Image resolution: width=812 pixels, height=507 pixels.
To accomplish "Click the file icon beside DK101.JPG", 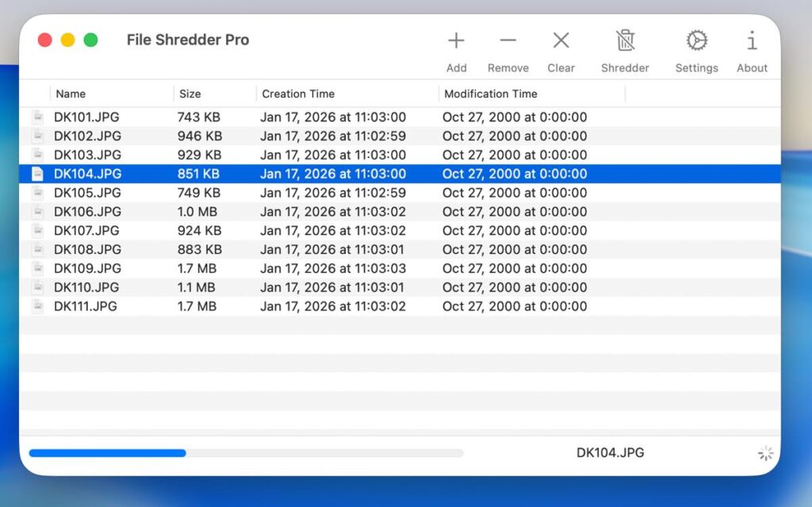I will coord(37,117).
